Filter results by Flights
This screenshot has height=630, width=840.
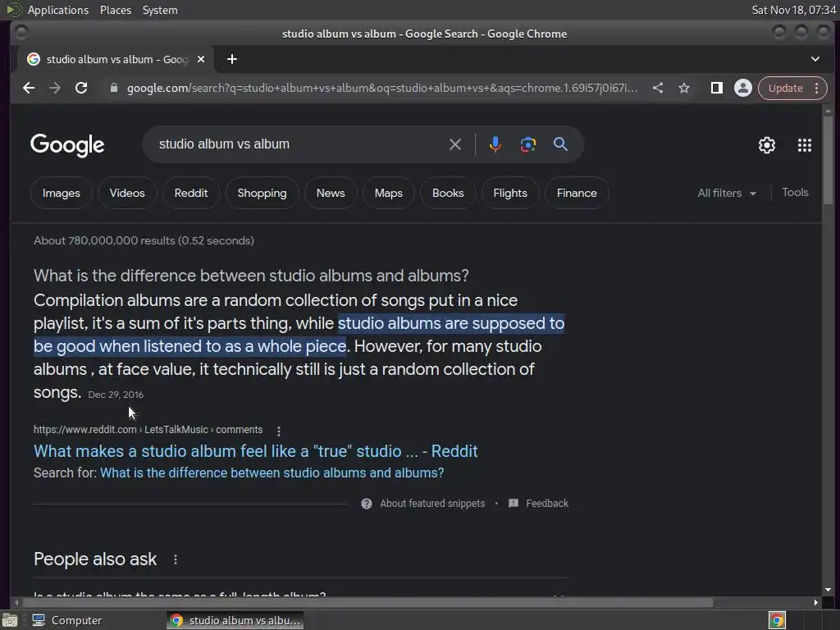[510, 193]
